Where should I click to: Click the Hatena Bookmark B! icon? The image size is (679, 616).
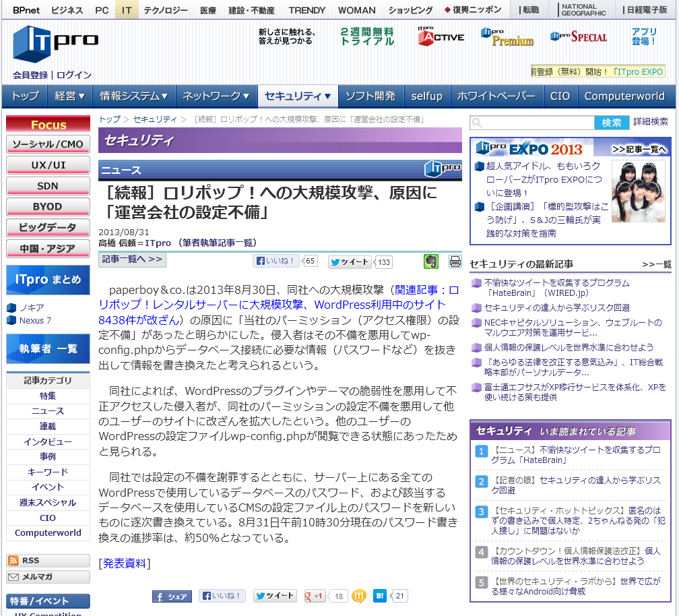pos(380,596)
